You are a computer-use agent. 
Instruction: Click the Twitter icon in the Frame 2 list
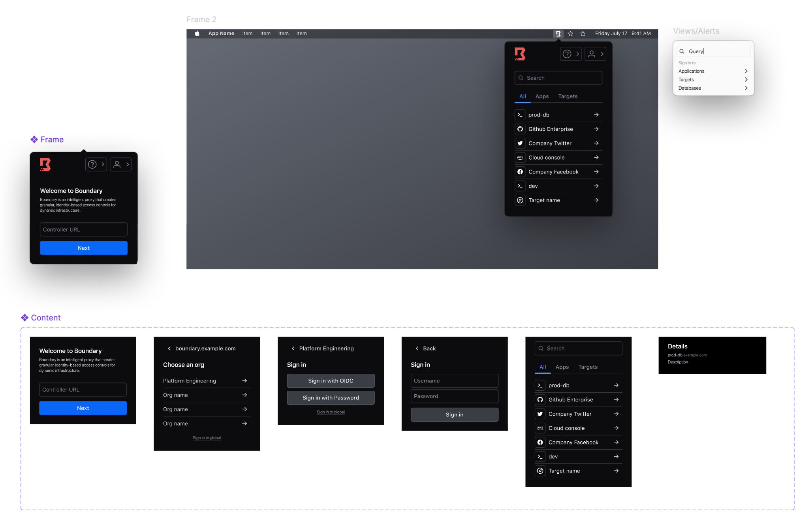tap(520, 143)
